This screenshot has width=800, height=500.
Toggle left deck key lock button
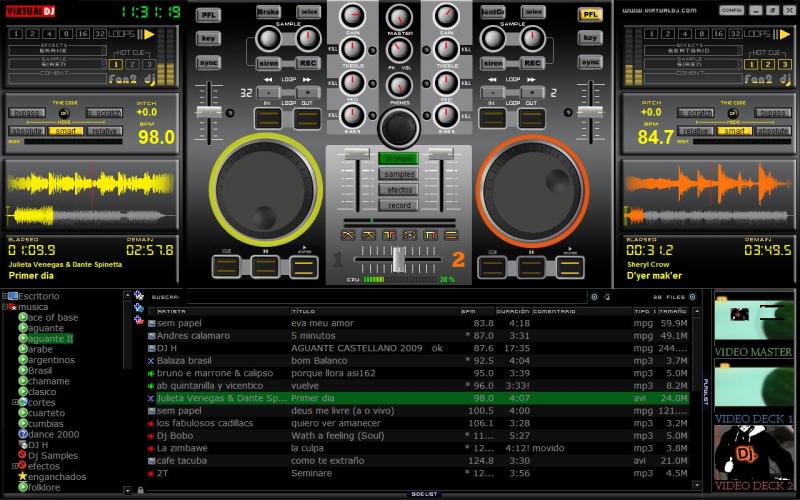208,38
